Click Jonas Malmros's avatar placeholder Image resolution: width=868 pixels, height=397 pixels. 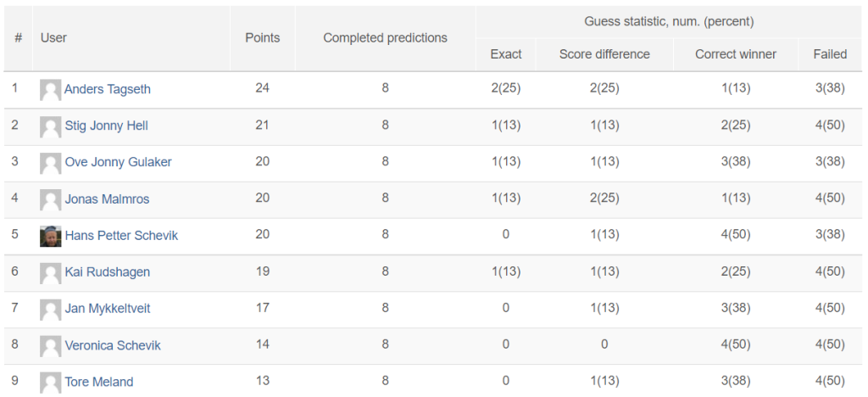click(x=50, y=200)
